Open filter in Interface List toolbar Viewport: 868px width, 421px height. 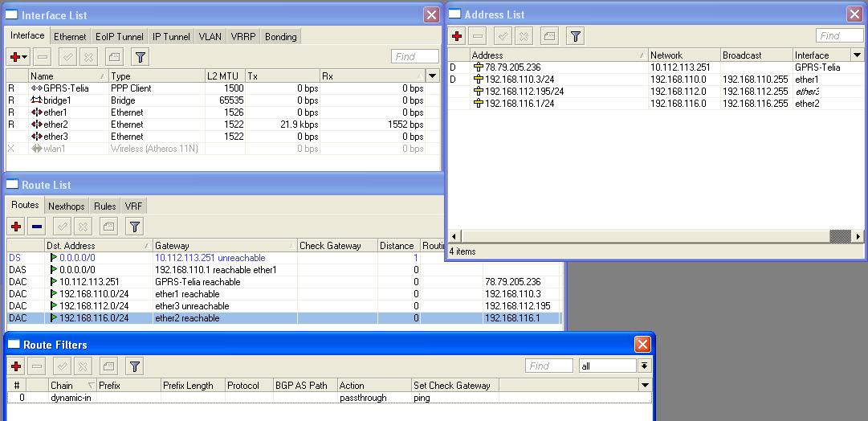[140, 57]
